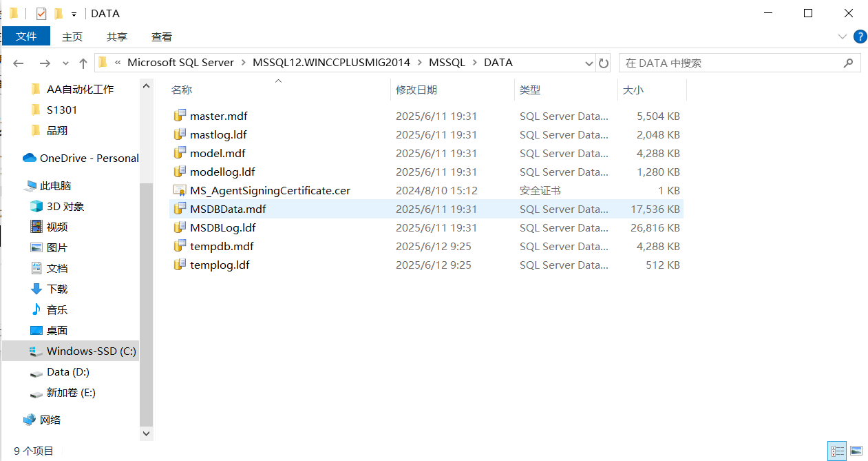Click the MSDBLog.ldf file icon
This screenshot has width=868, height=461.
click(x=180, y=227)
